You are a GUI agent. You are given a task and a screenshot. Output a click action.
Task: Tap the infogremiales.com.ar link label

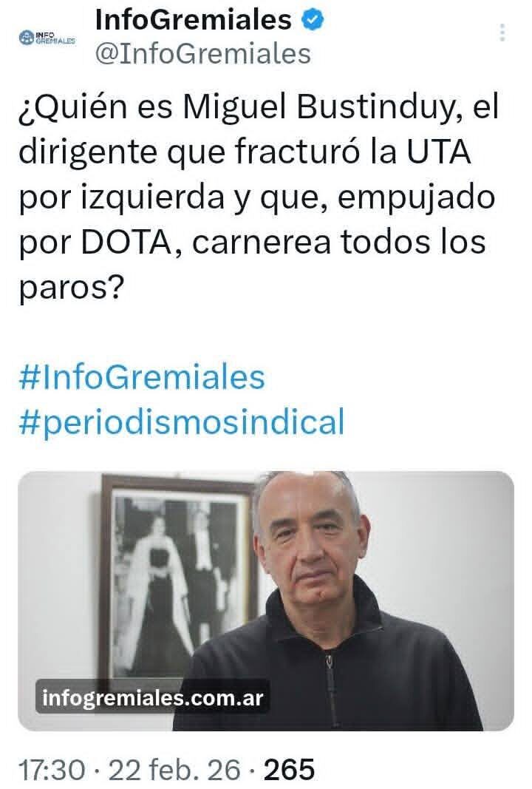tap(153, 697)
